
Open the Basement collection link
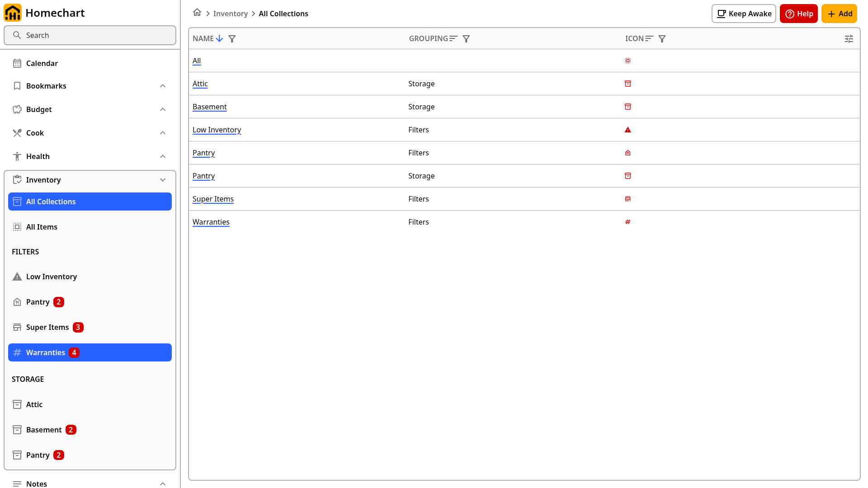[x=209, y=107]
